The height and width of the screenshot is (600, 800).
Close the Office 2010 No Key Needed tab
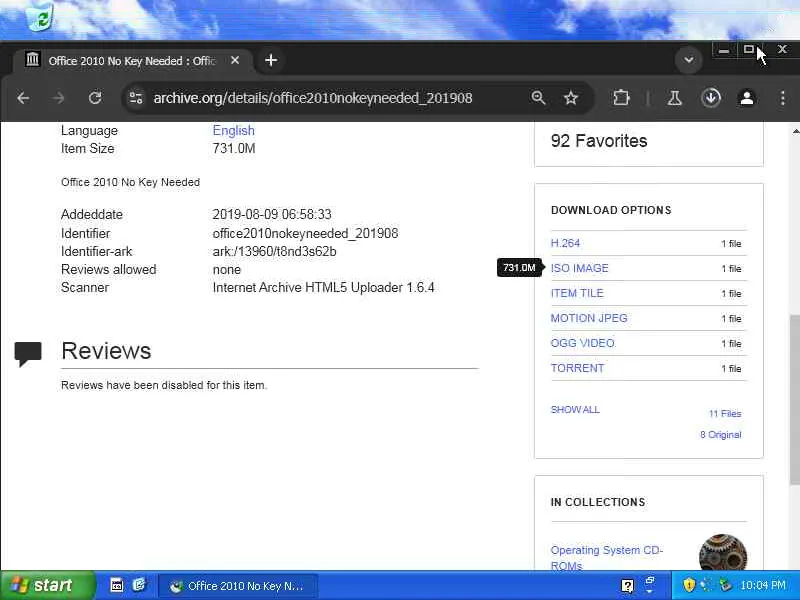(235, 60)
